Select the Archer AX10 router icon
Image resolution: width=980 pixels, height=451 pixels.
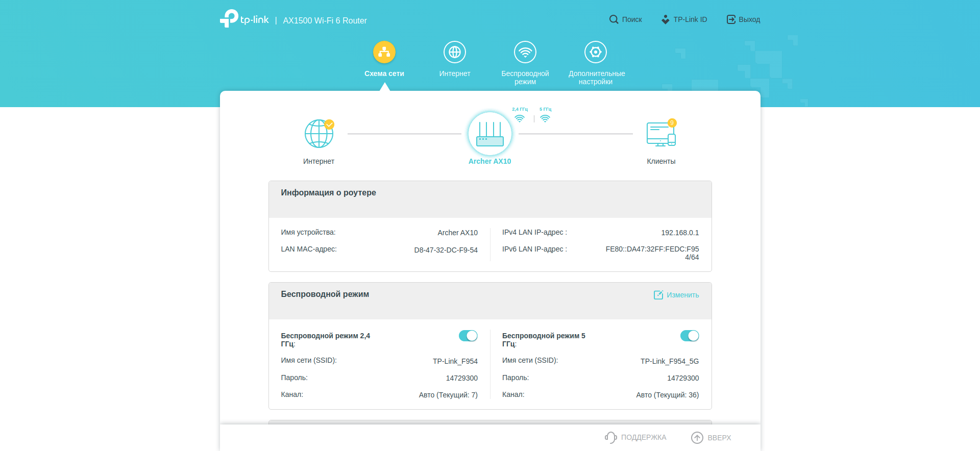(x=489, y=134)
